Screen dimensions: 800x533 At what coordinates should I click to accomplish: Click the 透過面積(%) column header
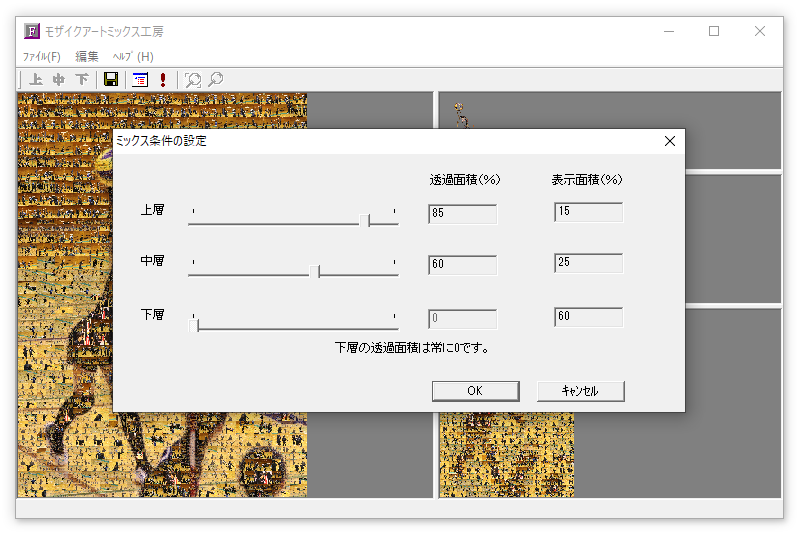click(465, 180)
